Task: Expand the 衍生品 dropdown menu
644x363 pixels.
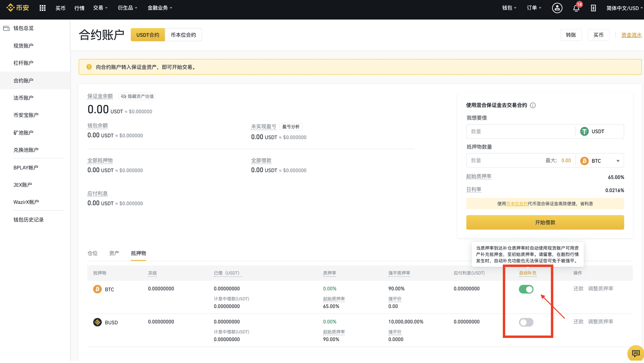Action: (x=127, y=8)
